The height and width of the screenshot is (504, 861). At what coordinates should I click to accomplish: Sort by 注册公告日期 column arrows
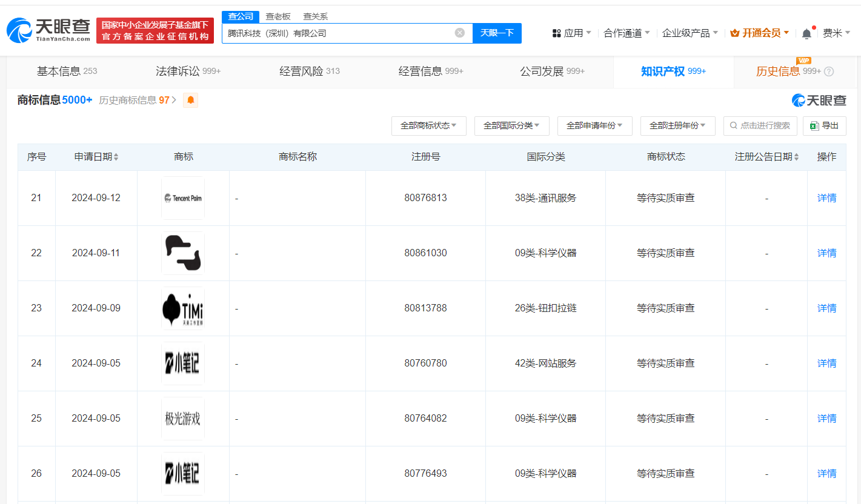[x=796, y=157]
